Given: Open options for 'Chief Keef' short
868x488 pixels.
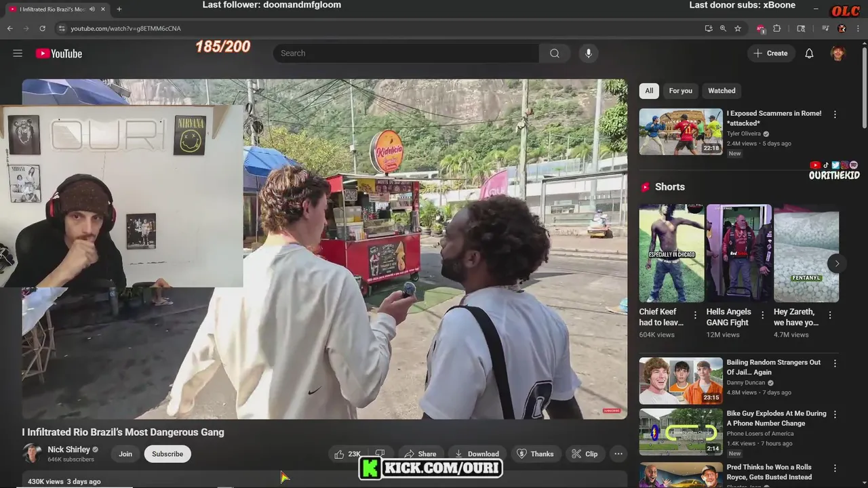Looking at the screenshot, I should point(695,314).
